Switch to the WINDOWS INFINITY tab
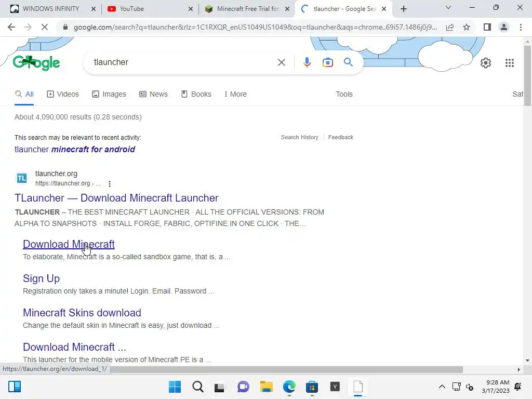The width and height of the screenshot is (532, 399). (x=50, y=9)
